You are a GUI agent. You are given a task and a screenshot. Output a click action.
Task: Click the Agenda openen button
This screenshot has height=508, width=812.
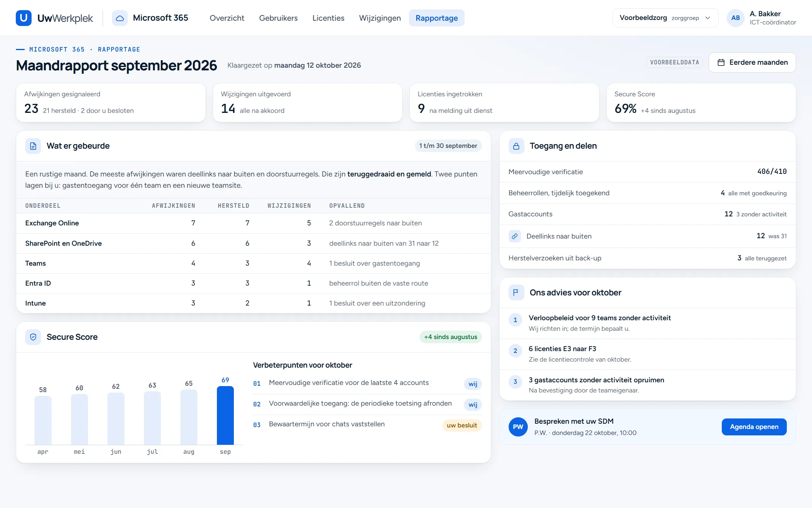pyautogui.click(x=754, y=427)
